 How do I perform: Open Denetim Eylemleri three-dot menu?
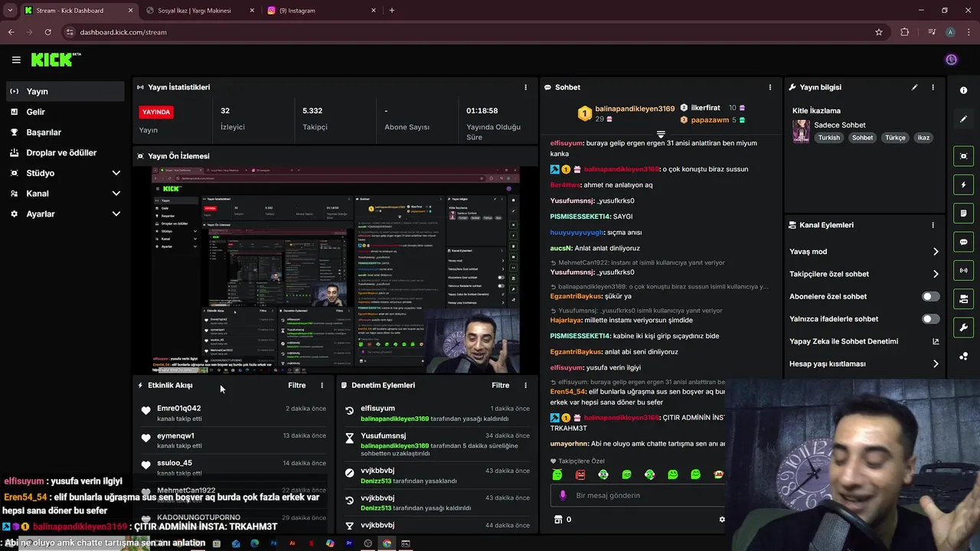[525, 386]
